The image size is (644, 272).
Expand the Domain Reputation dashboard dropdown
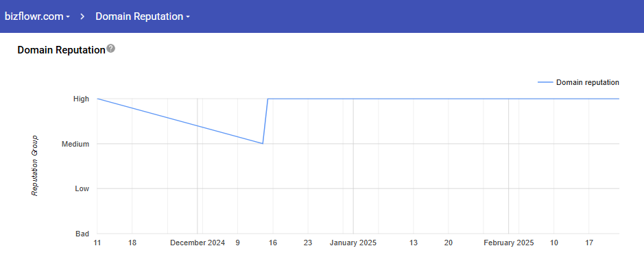tap(143, 16)
